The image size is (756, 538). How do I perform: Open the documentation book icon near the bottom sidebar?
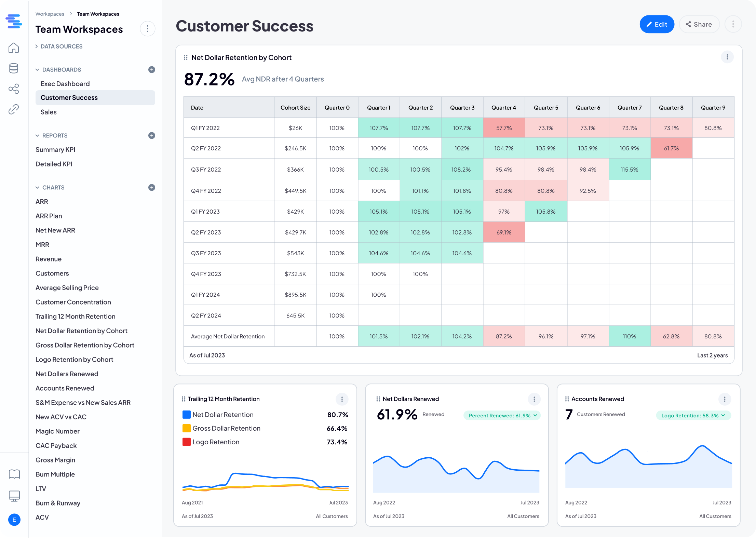(x=14, y=474)
